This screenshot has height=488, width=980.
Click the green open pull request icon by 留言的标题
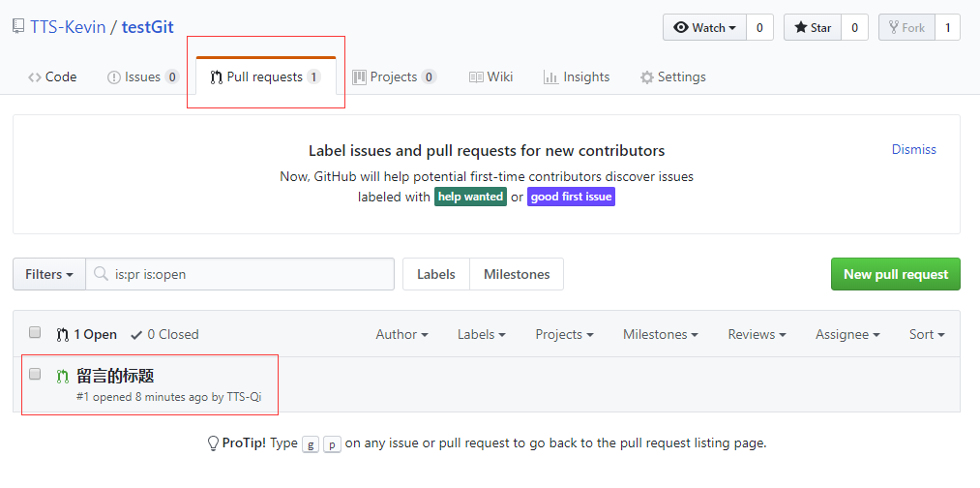pyautogui.click(x=63, y=377)
